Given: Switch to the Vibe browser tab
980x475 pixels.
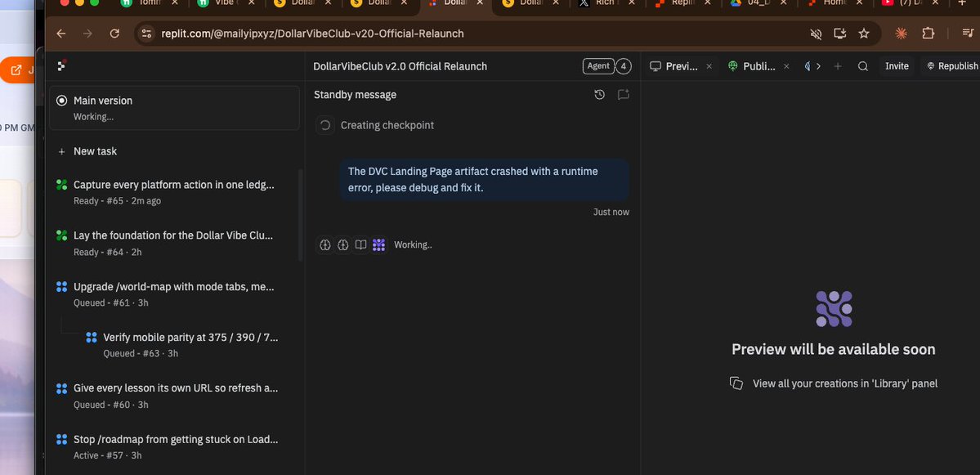Looking at the screenshot, I should click(x=219, y=3).
